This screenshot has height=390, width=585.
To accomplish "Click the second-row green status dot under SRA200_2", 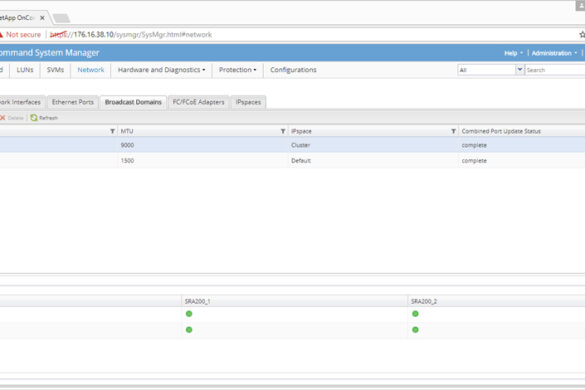I will coord(415,330).
